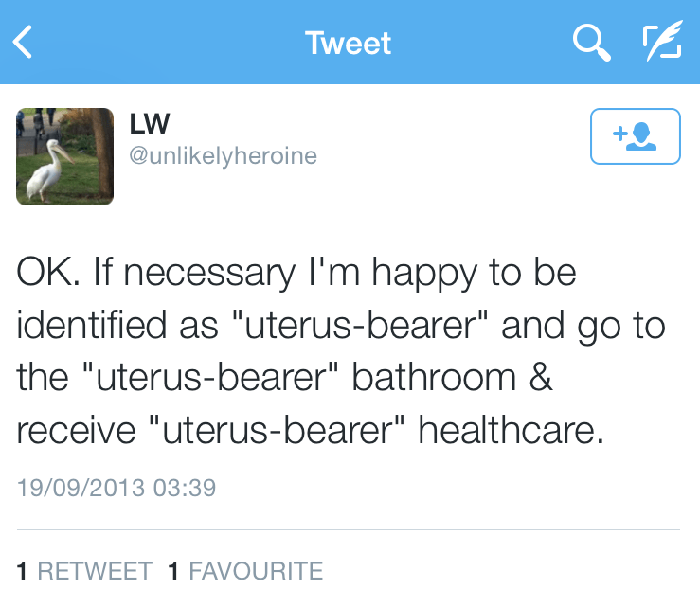Follow the user with the add-person button

[635, 136]
